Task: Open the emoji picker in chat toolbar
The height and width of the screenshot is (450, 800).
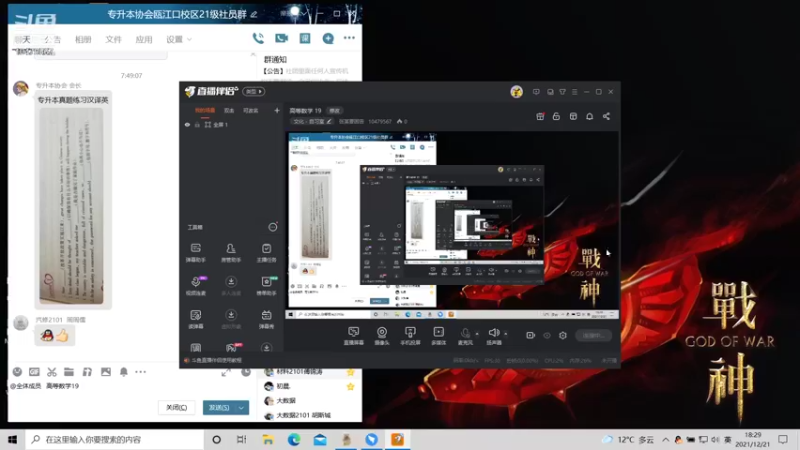Action: click(x=17, y=372)
